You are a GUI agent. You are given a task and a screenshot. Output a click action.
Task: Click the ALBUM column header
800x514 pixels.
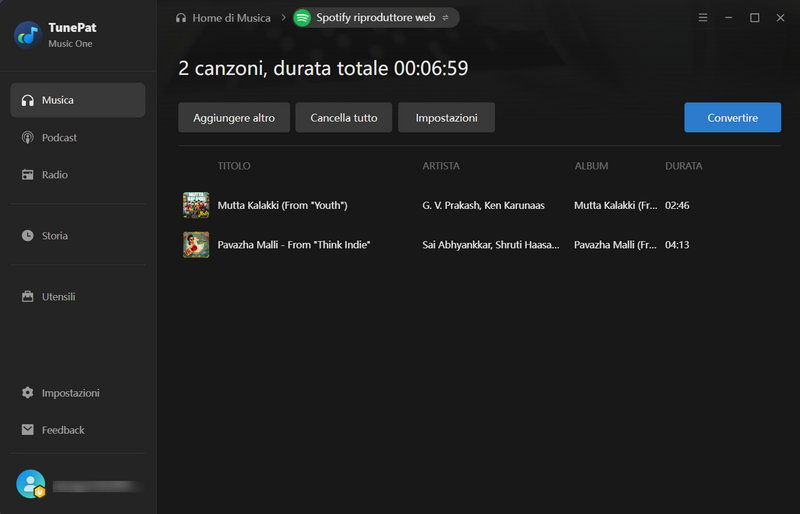tap(591, 166)
